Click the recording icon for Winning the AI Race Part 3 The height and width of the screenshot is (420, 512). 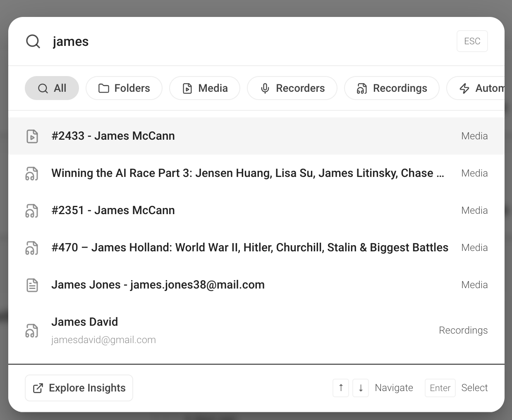pyautogui.click(x=32, y=174)
